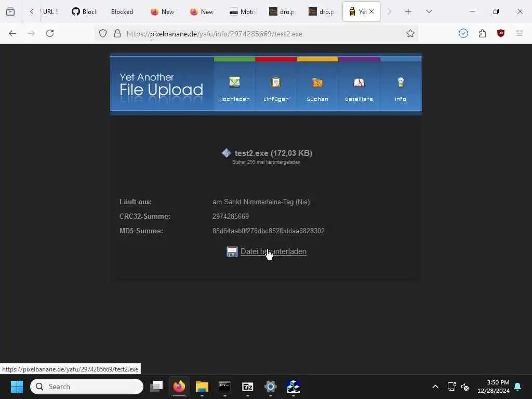Click the test2.exe (172,03 KB) file title
The image size is (532, 399).
click(273, 153)
